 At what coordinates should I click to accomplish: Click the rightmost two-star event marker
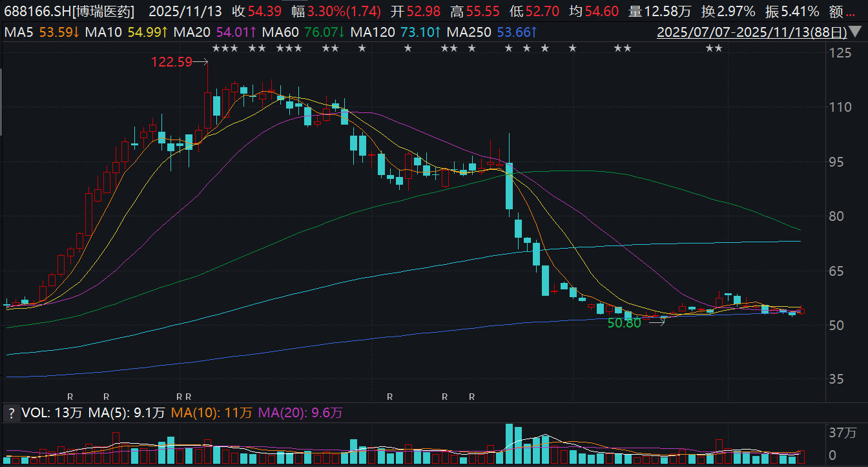[x=714, y=48]
